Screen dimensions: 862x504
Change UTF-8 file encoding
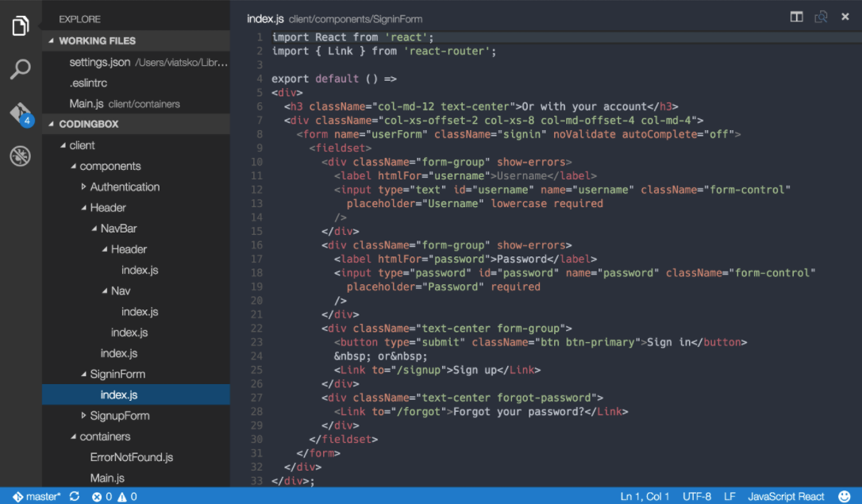pos(697,496)
